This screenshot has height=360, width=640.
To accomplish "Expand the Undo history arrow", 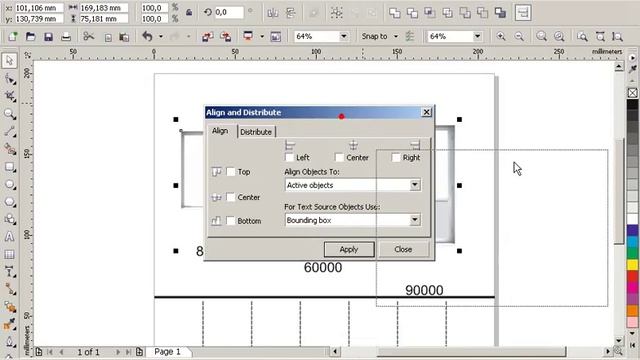I will tap(161, 37).
